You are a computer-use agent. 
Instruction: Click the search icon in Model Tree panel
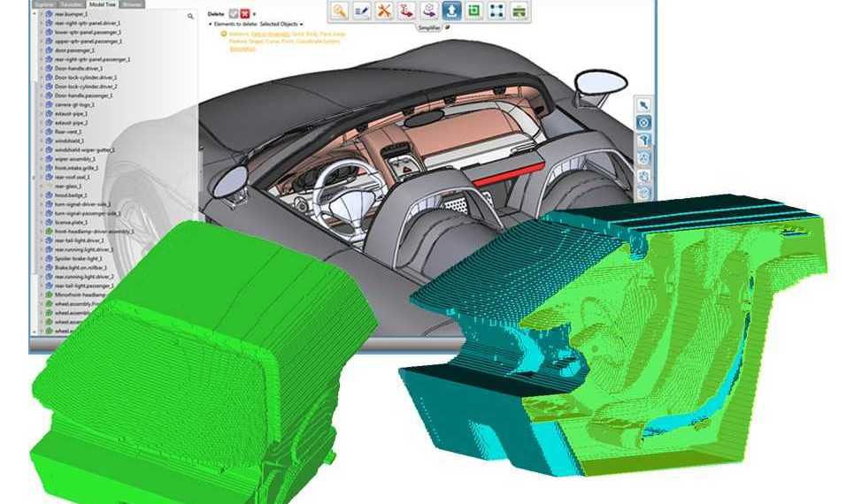pyautogui.click(x=190, y=16)
